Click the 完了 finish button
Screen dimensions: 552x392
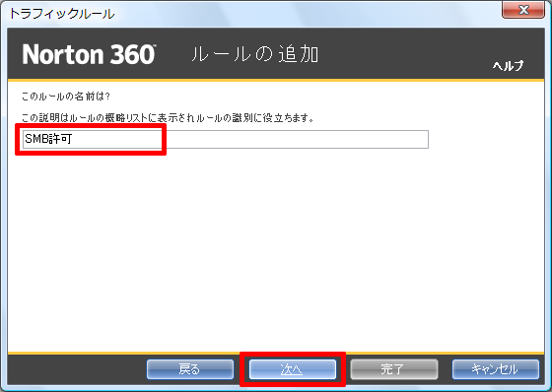pyautogui.click(x=394, y=369)
